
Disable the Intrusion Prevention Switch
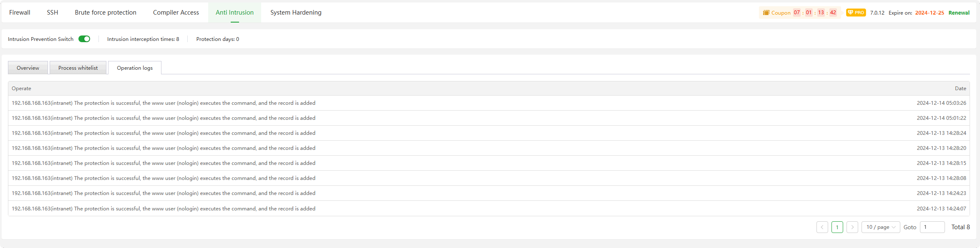(x=84, y=39)
